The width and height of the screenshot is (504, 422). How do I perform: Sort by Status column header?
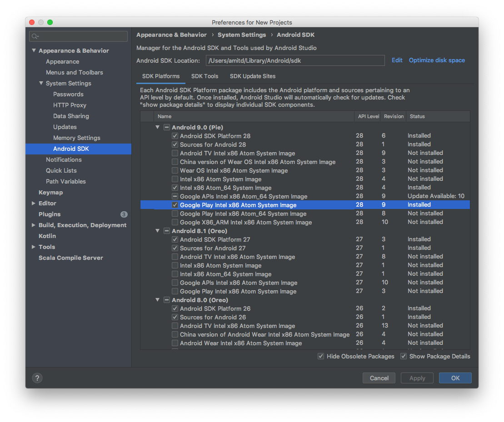coord(438,116)
